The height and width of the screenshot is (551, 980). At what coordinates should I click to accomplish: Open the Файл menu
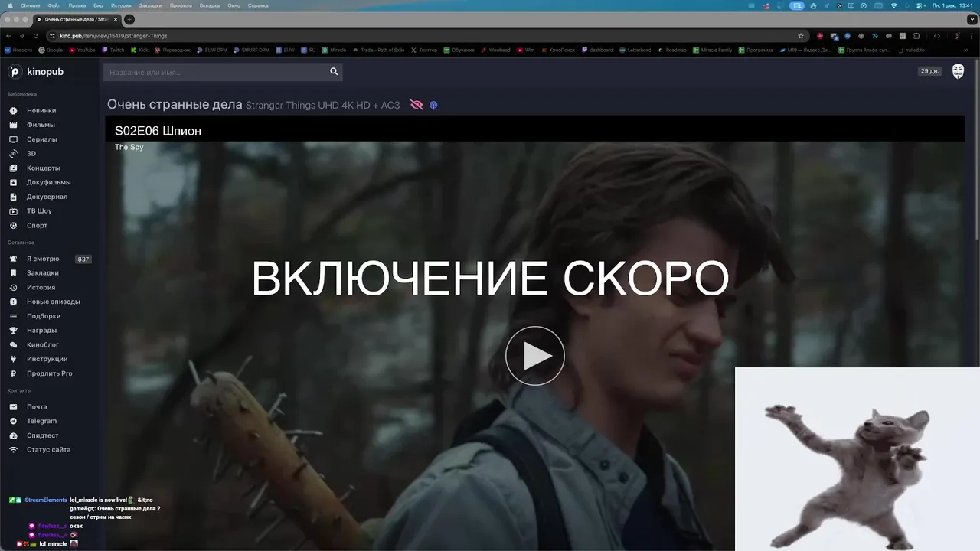coord(54,5)
